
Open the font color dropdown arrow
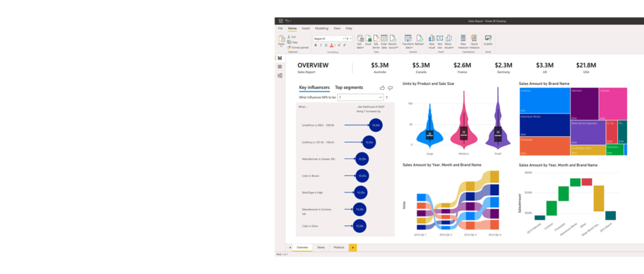335,45
